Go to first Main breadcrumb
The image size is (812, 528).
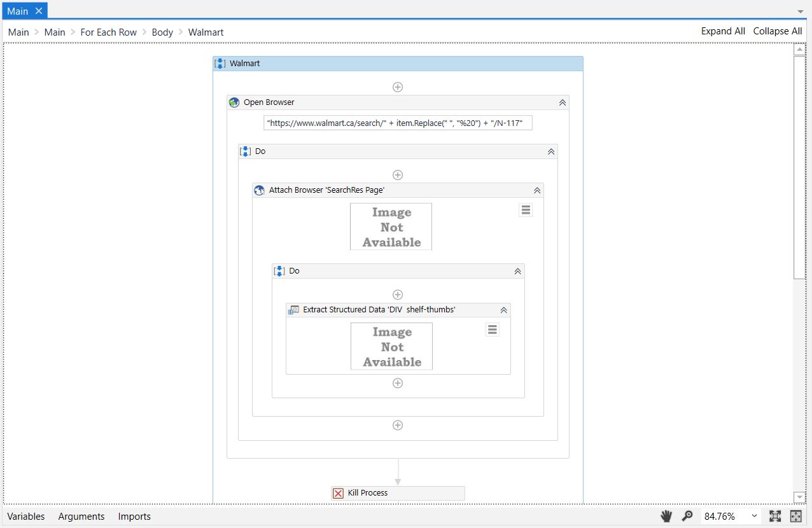(x=18, y=32)
